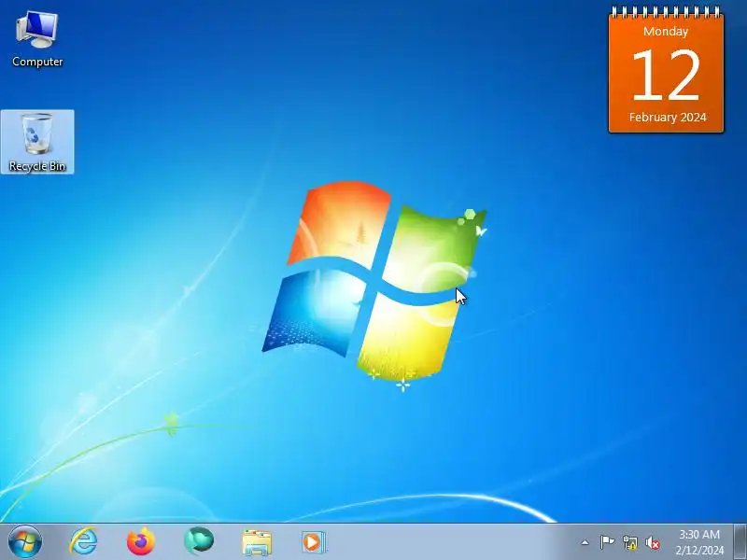
Task: Launch Internet Explorer from the taskbar
Action: [x=83, y=542]
